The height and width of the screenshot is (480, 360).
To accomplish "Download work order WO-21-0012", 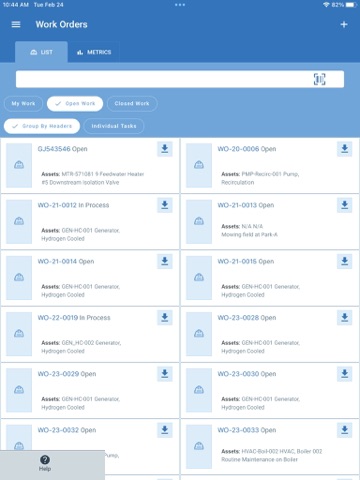I will (x=165, y=205).
